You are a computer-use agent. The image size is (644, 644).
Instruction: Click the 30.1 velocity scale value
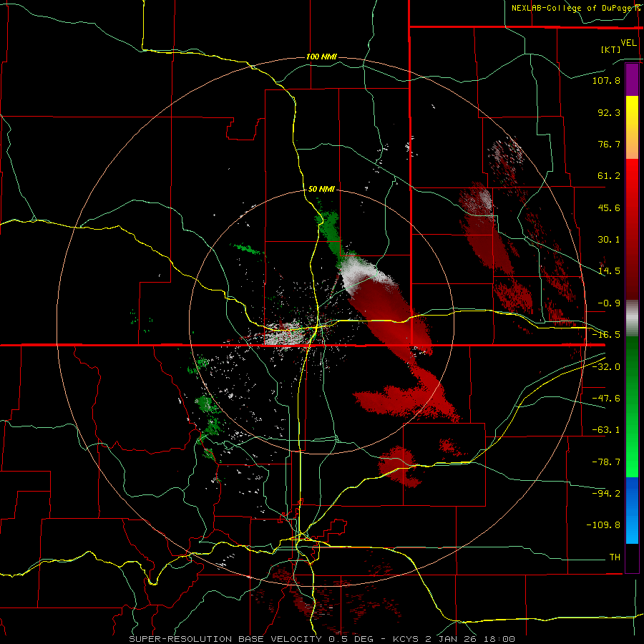[609, 240]
